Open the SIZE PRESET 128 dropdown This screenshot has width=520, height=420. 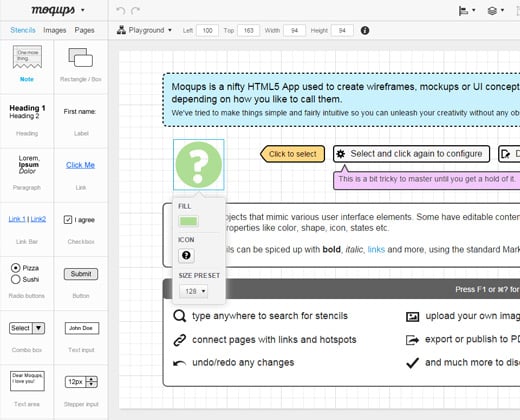(x=193, y=291)
